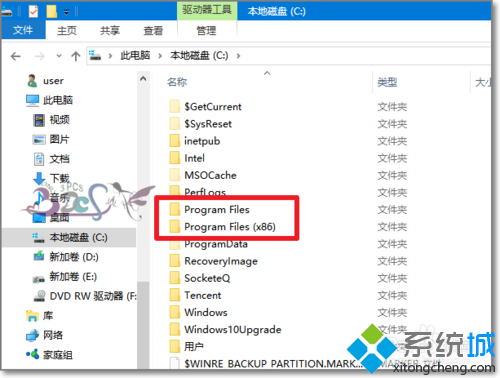Open the quick access toolbar customize dropdown

[x=66, y=12]
